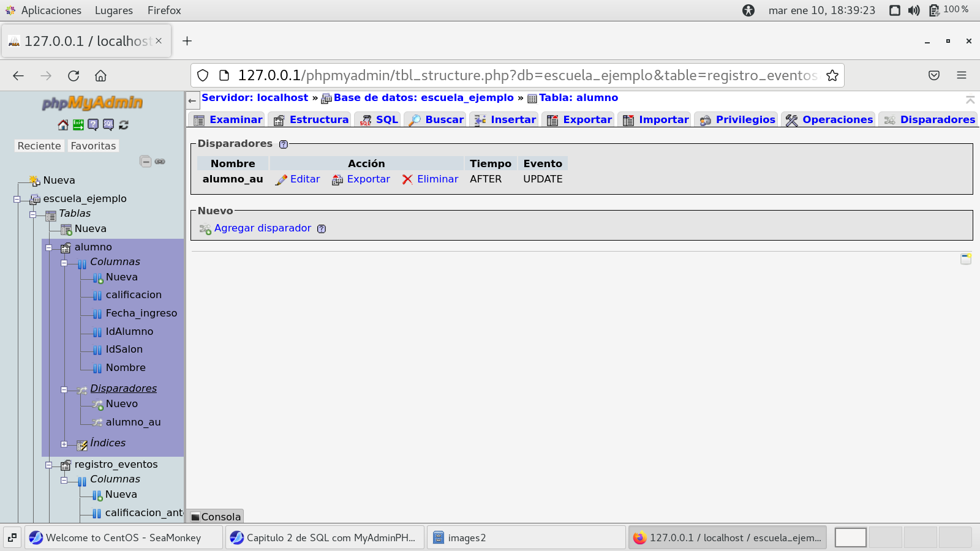Image resolution: width=980 pixels, height=551 pixels.
Task: Collapse the escuela_ejemplo database node
Action: [17, 199]
